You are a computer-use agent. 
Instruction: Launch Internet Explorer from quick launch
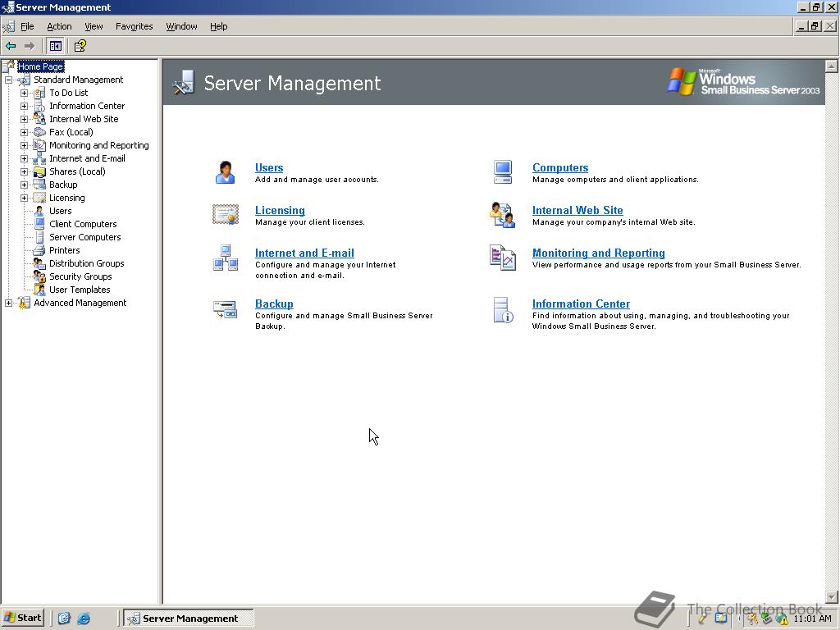coord(84,619)
